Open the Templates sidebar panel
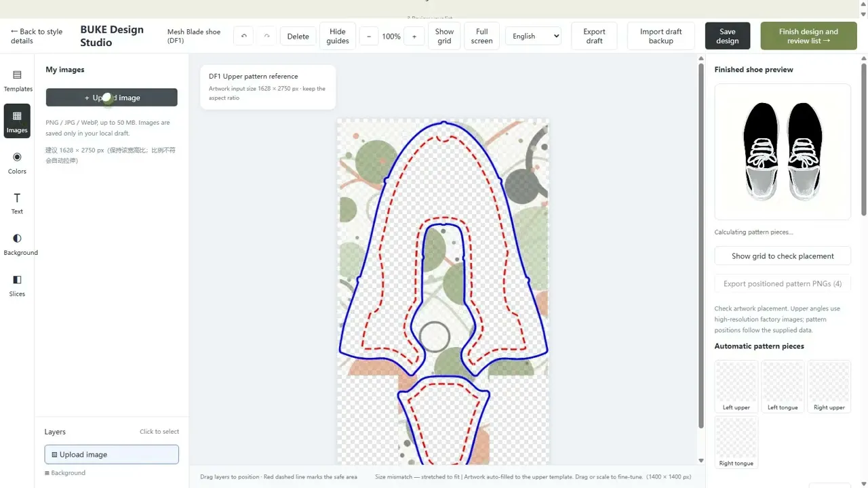The height and width of the screenshot is (488, 868). [18, 81]
